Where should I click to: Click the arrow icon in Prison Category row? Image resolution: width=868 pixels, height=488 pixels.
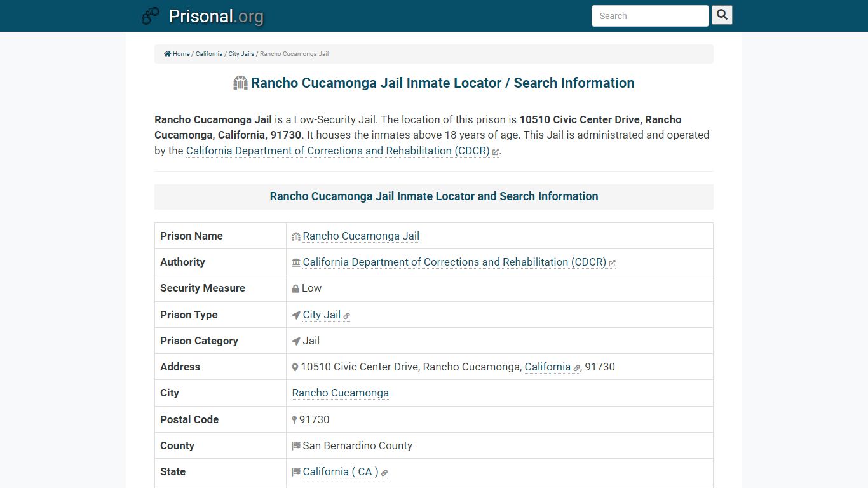[296, 341]
